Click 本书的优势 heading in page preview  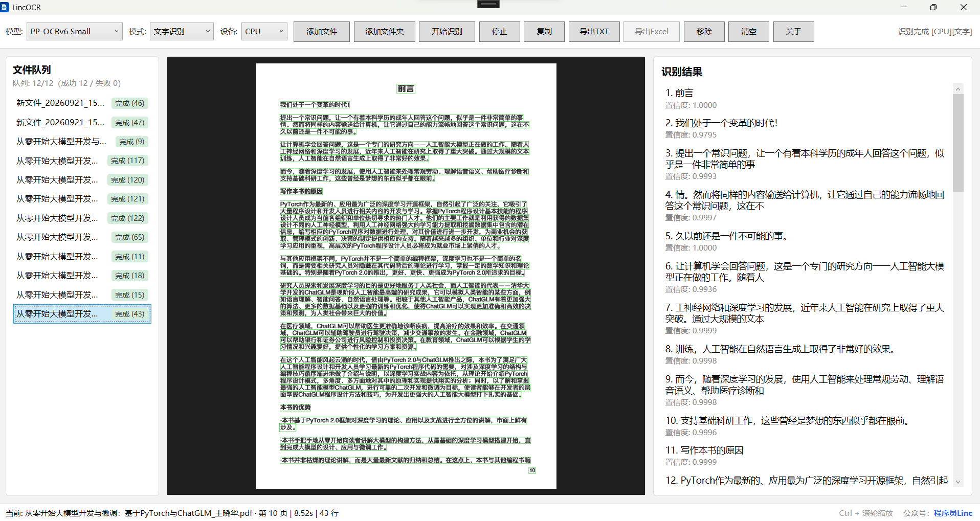[x=295, y=407]
